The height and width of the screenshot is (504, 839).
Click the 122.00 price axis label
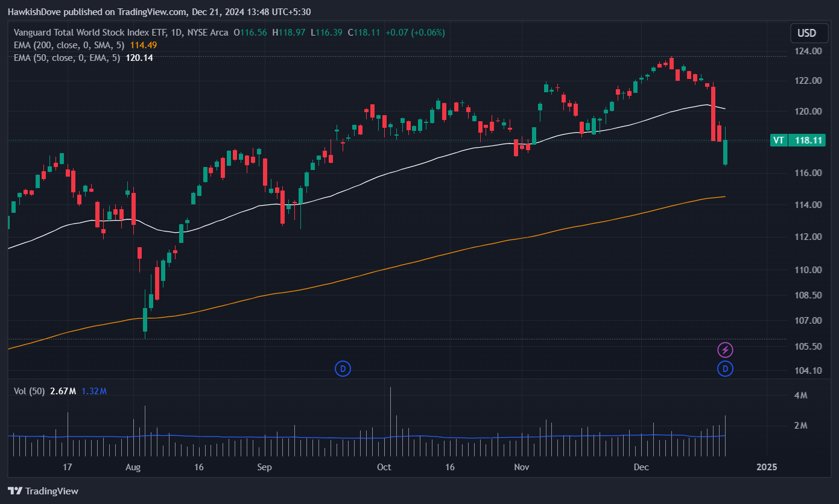click(808, 81)
